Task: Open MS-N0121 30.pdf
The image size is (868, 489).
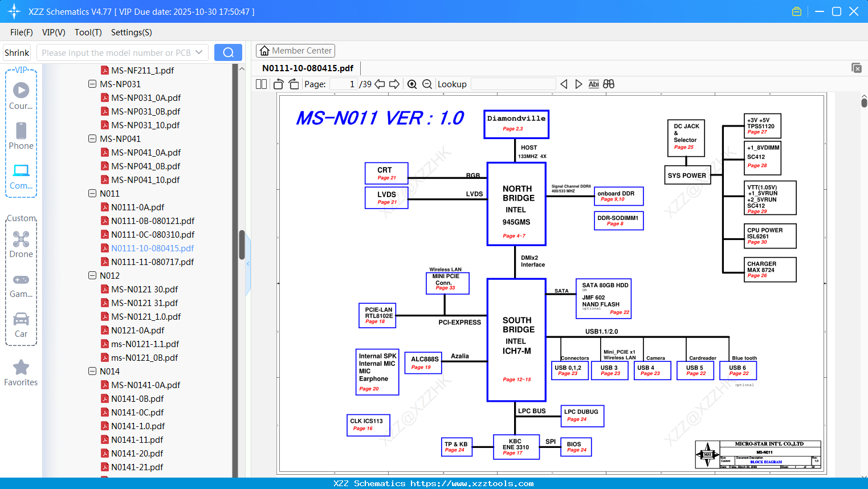Action: click(x=144, y=289)
